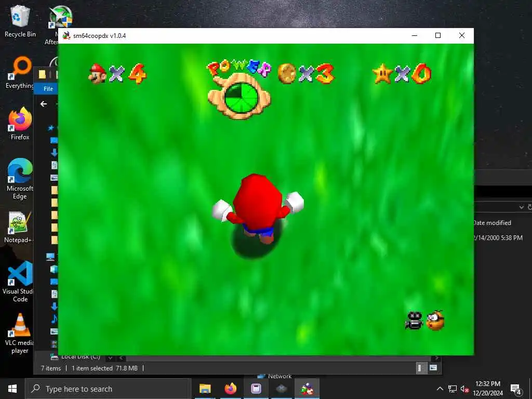Open the clock showing 12:32 PM

[x=488, y=389]
